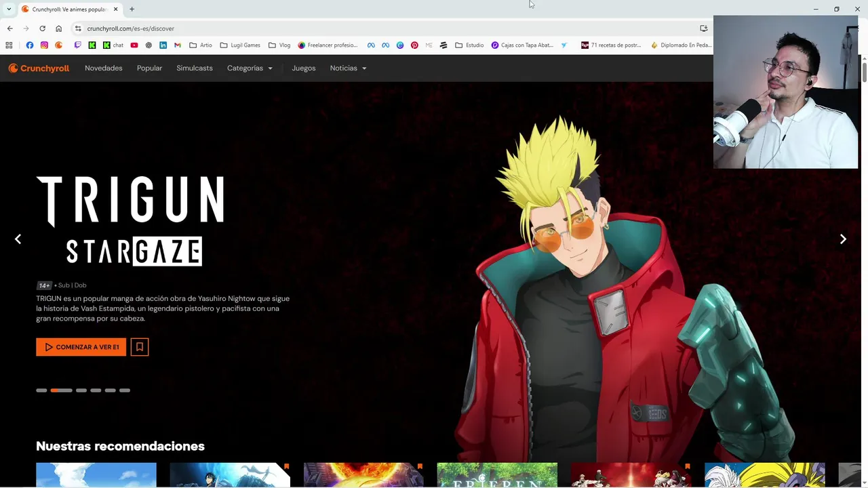
Task: Open the Frieren recommendation thumbnail
Action: 497,475
